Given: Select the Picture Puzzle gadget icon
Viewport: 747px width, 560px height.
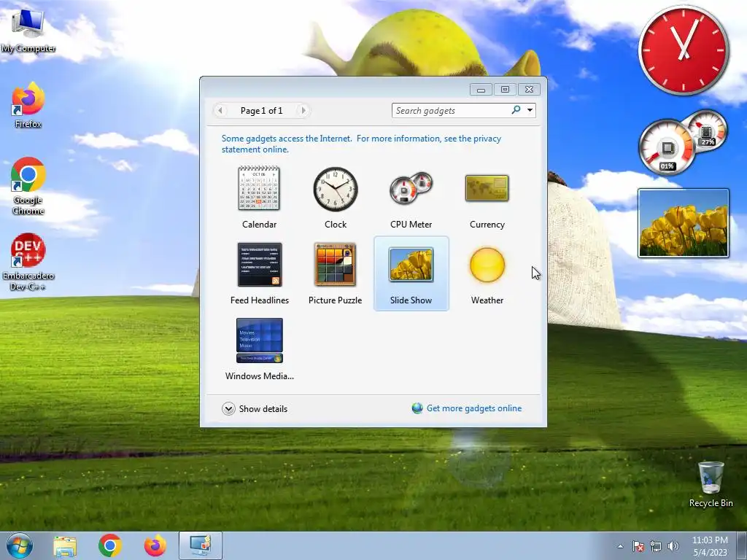Looking at the screenshot, I should pos(335,264).
